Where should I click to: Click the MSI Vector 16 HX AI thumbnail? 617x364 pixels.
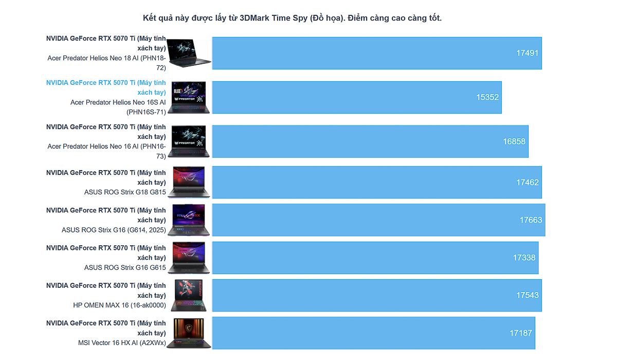coord(189,333)
